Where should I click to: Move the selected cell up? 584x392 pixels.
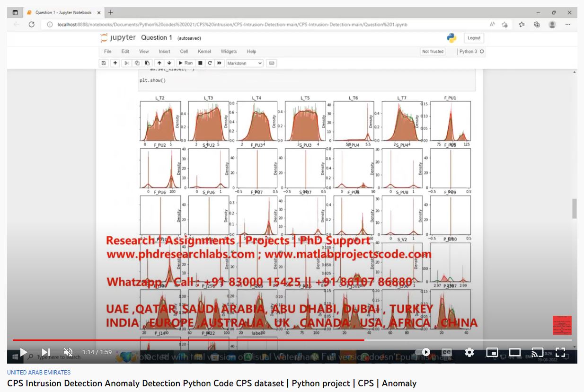point(159,63)
